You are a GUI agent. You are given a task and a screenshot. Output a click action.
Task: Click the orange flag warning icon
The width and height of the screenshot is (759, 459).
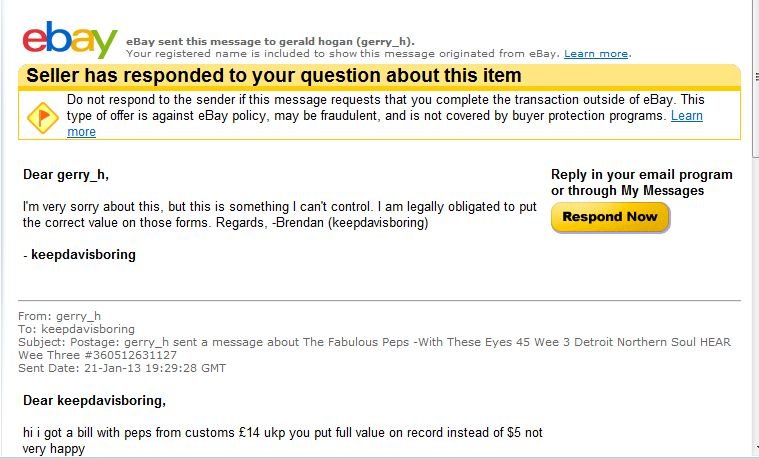tap(43, 118)
